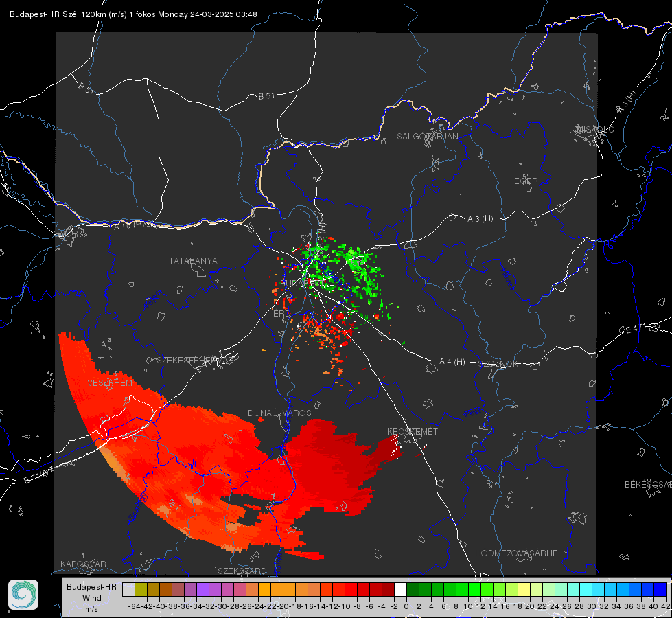Click the 'Pest' county label near Kecskemét
The image size is (672, 618).
(472, 413)
